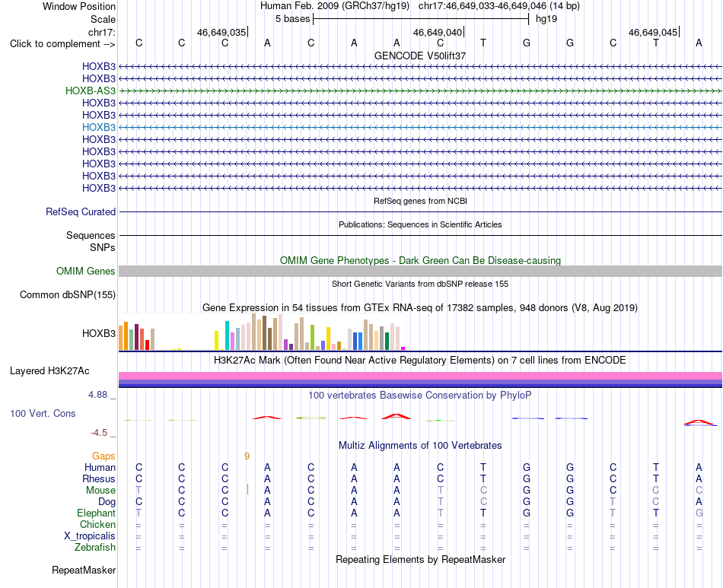Click the Elephant species label

click(97, 513)
